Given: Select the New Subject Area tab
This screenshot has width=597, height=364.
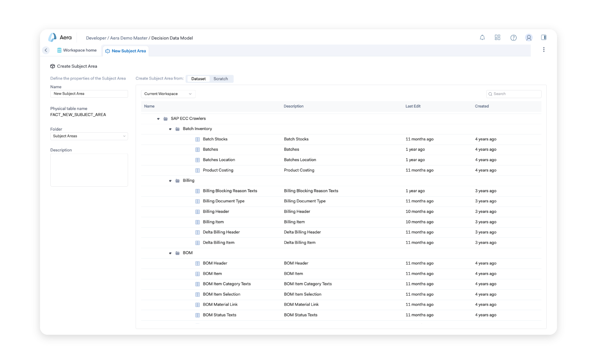Looking at the screenshot, I should [x=125, y=51].
